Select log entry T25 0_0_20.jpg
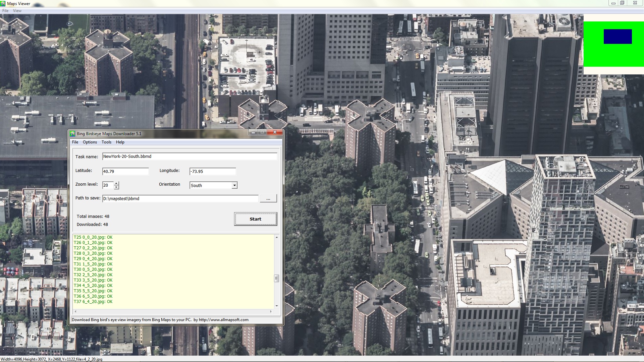 (93, 237)
